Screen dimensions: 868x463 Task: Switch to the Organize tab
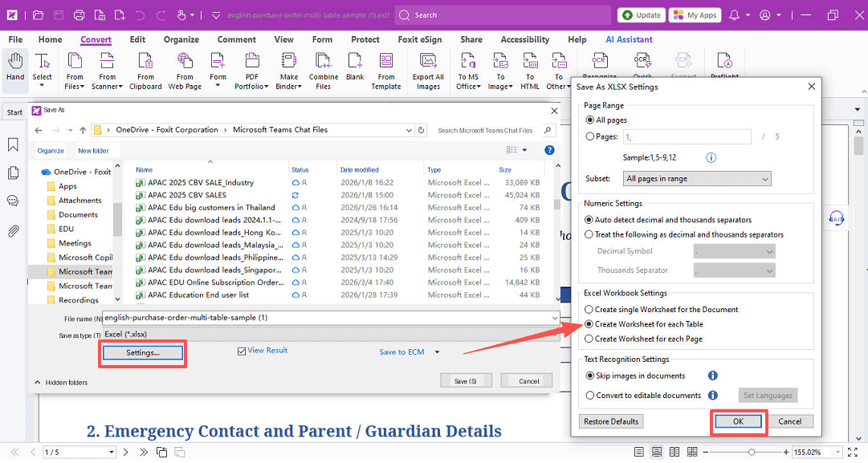tap(181, 39)
